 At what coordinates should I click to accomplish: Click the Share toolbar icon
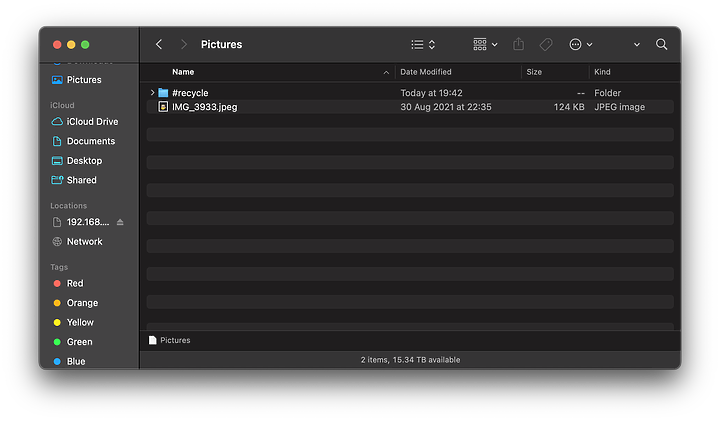[x=518, y=44]
